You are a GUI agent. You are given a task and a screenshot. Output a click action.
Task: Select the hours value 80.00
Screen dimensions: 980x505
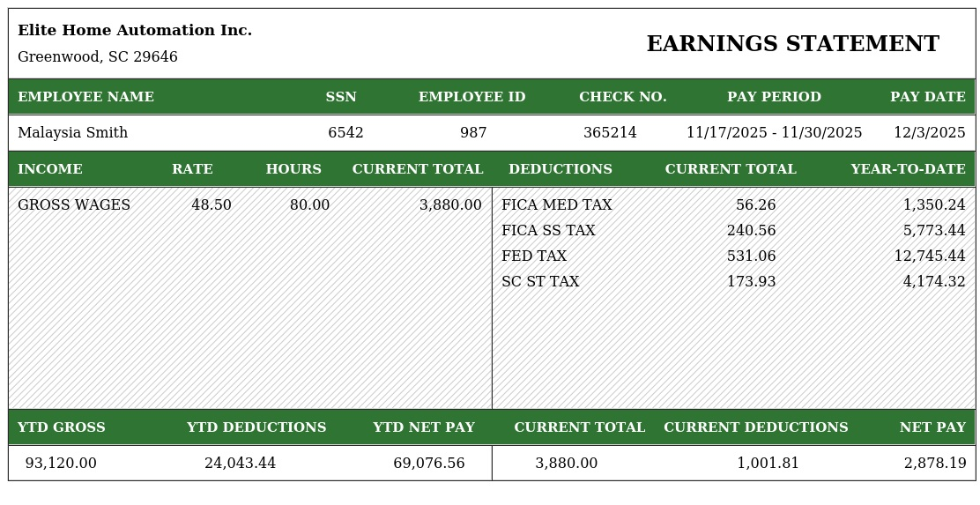309,205
